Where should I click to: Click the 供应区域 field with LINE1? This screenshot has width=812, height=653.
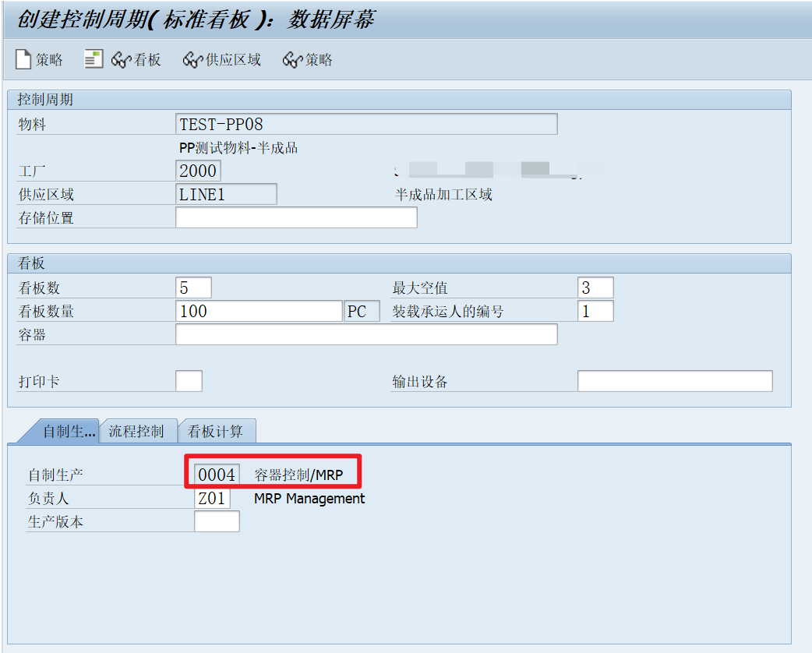point(226,193)
